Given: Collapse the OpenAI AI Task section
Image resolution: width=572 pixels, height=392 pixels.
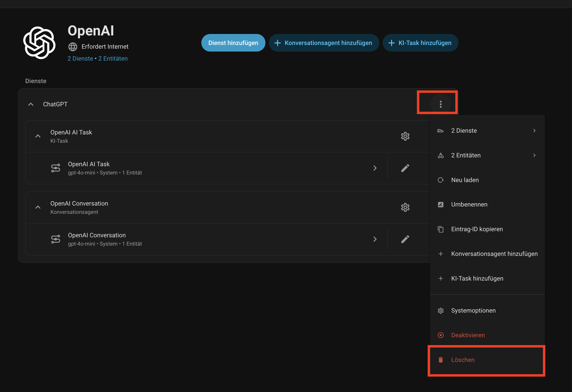Looking at the screenshot, I should point(38,136).
